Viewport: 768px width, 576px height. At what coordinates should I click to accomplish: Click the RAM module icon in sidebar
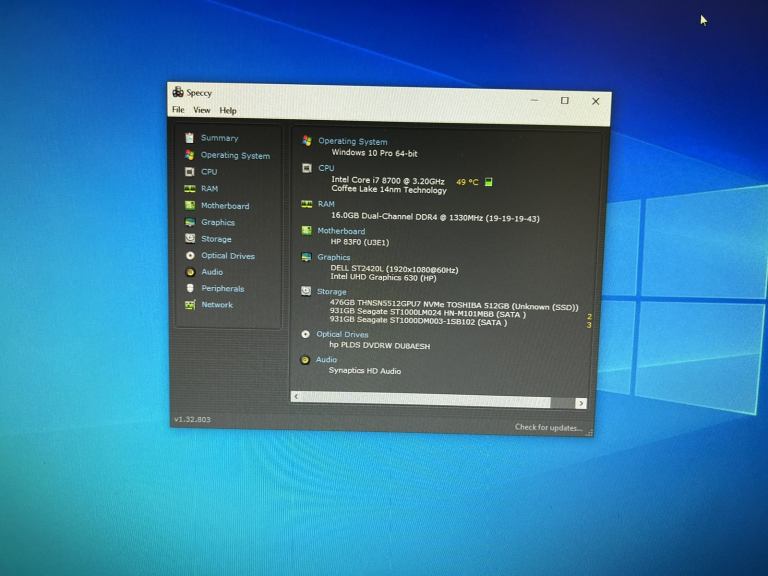pos(189,189)
